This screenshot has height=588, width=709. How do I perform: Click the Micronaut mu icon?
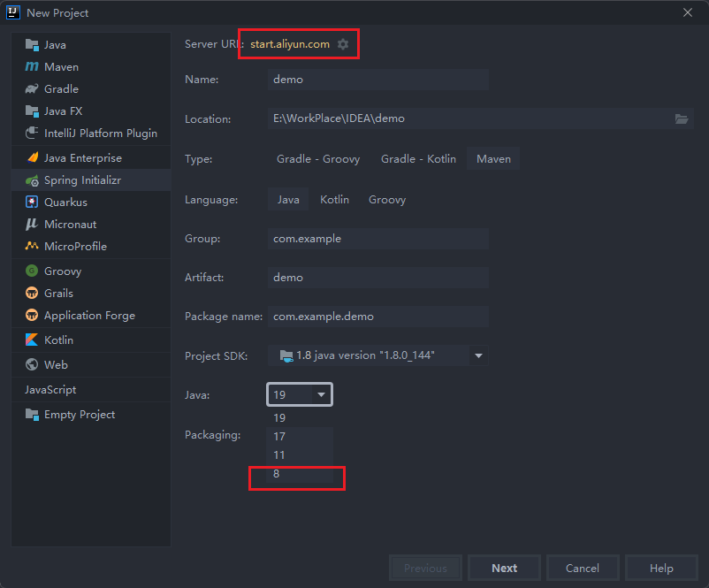pyautogui.click(x=32, y=224)
